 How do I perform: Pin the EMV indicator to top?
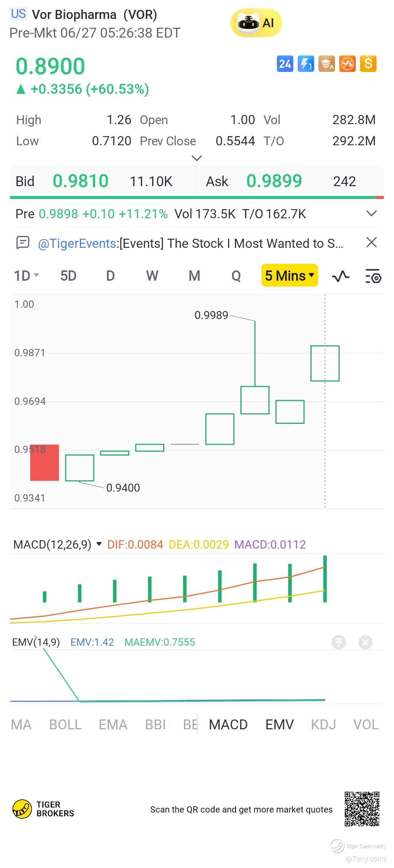pyautogui.click(x=339, y=642)
